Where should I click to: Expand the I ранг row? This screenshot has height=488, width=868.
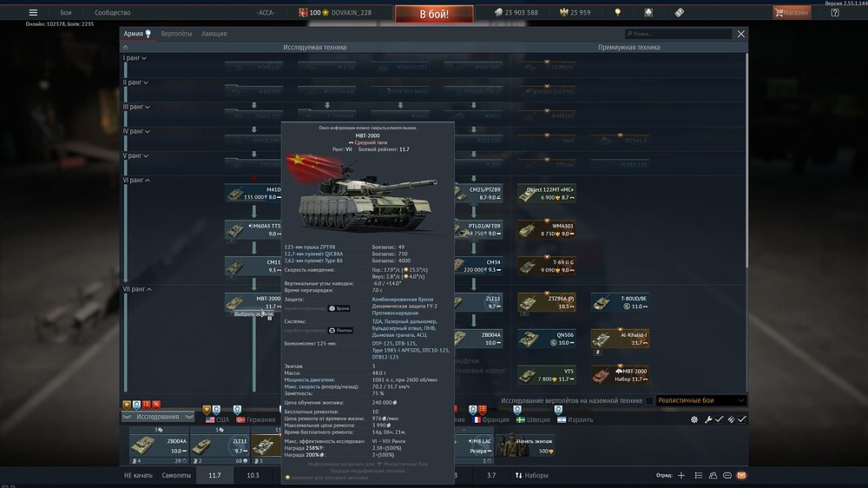tap(135, 57)
